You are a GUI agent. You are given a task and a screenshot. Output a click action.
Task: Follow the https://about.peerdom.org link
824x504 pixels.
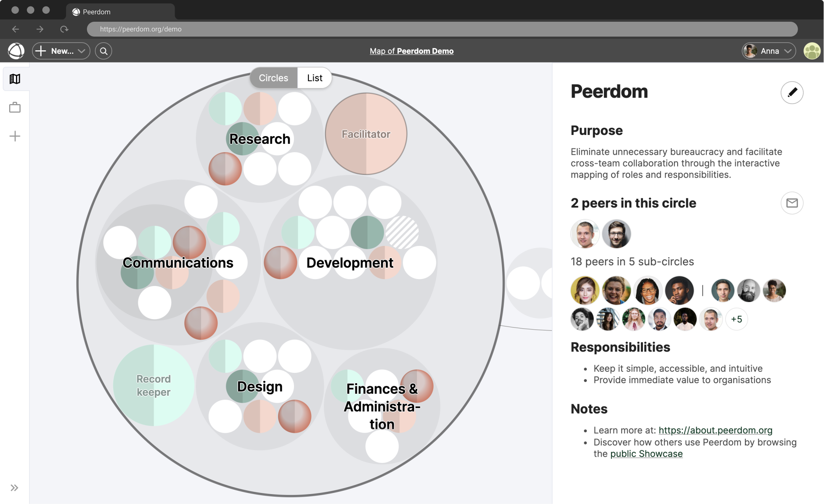click(x=715, y=430)
